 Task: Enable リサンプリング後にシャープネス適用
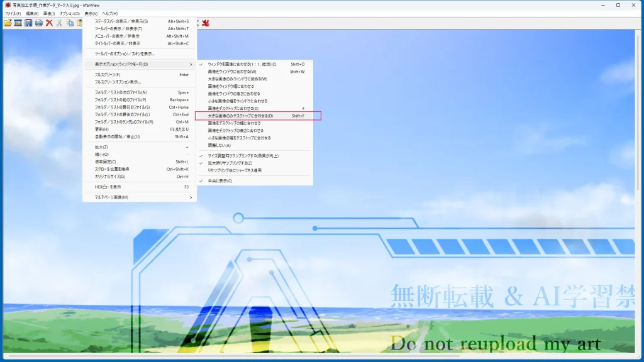click(254, 170)
